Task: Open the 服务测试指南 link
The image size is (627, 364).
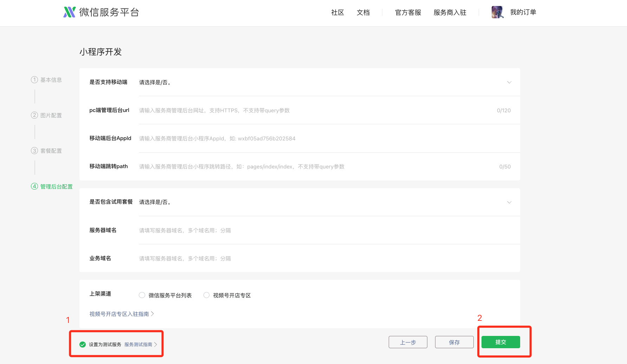Action: pyautogui.click(x=138, y=344)
